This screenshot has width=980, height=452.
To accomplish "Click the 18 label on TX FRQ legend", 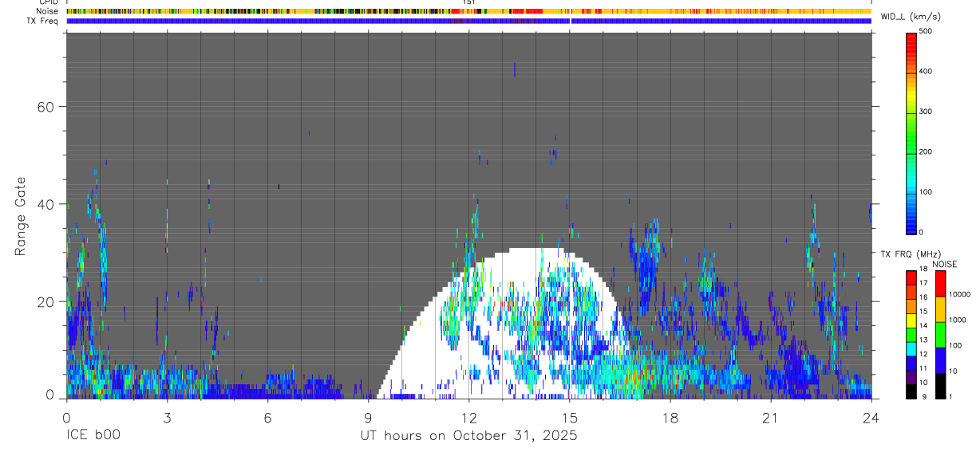I will click(x=923, y=269).
